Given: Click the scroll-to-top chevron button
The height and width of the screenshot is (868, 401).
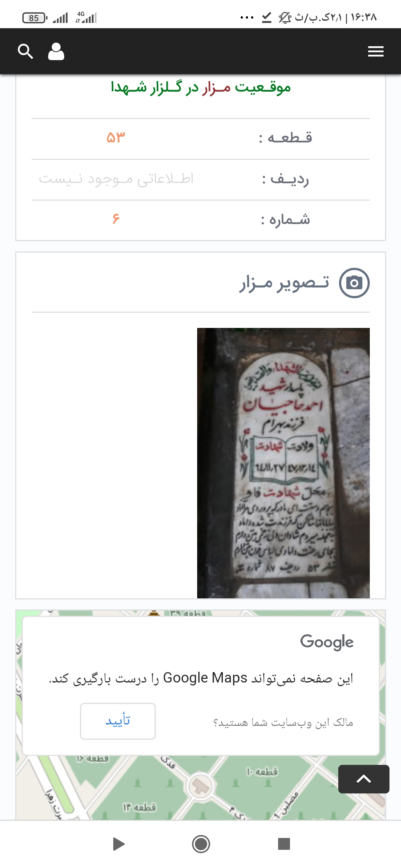Looking at the screenshot, I should (364, 779).
